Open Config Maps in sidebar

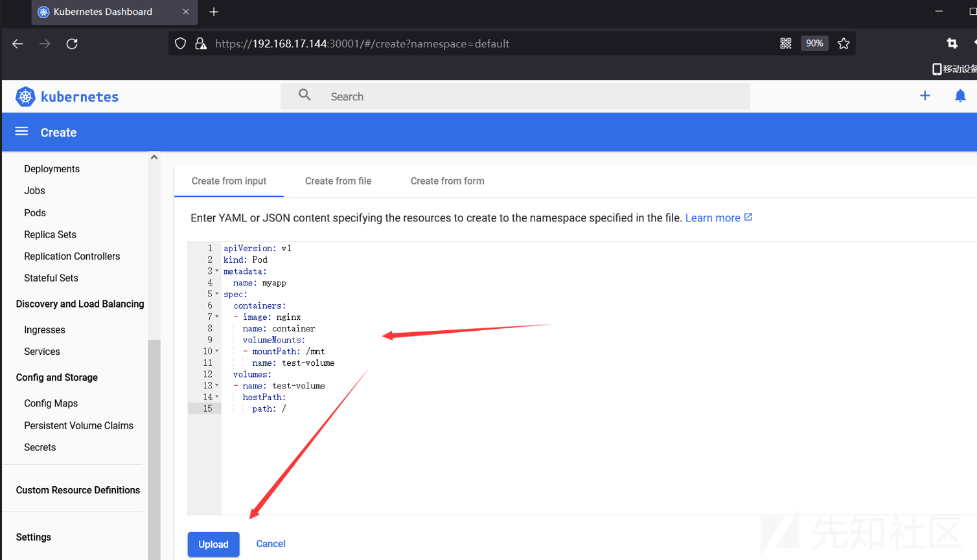point(51,403)
